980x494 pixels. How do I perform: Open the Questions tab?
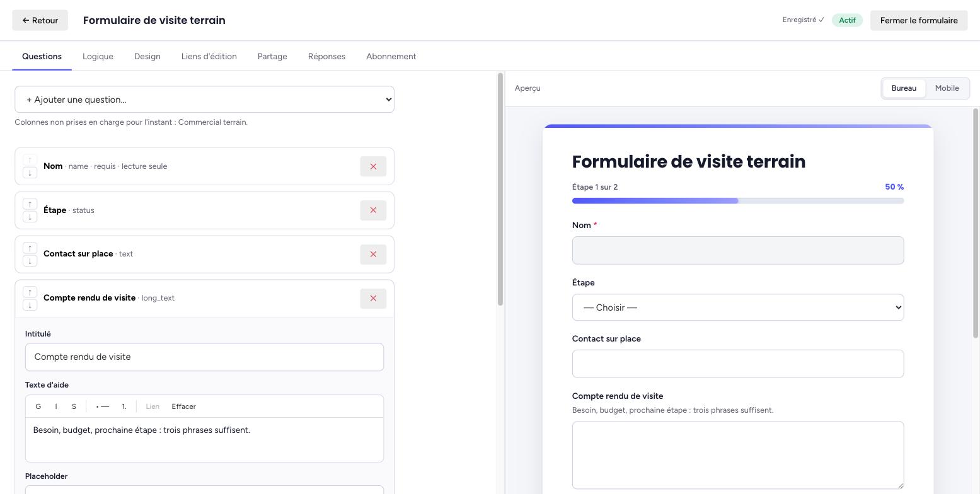click(42, 57)
